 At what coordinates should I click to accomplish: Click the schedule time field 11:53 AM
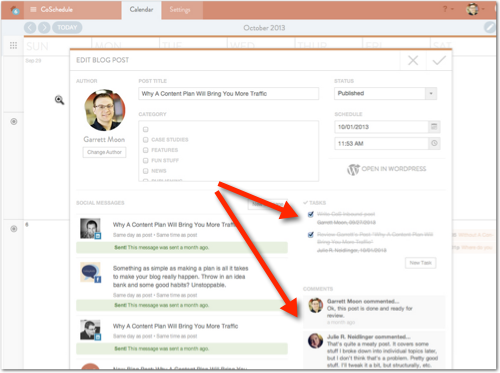[381, 143]
